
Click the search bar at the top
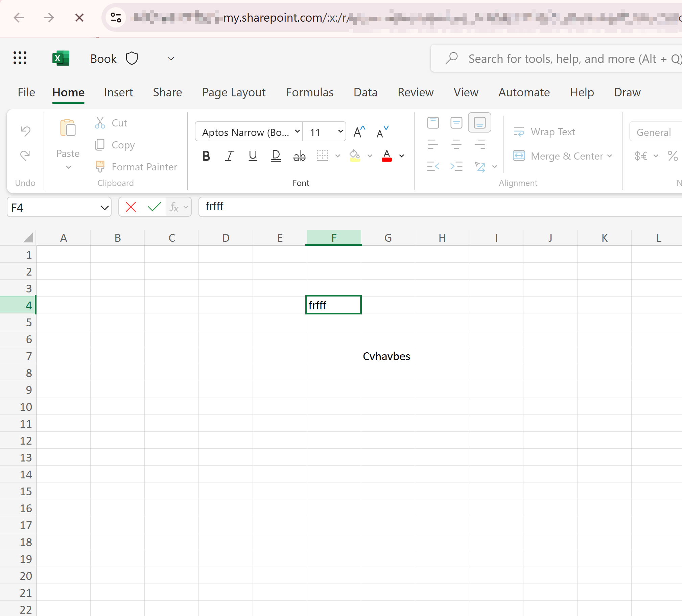point(558,58)
